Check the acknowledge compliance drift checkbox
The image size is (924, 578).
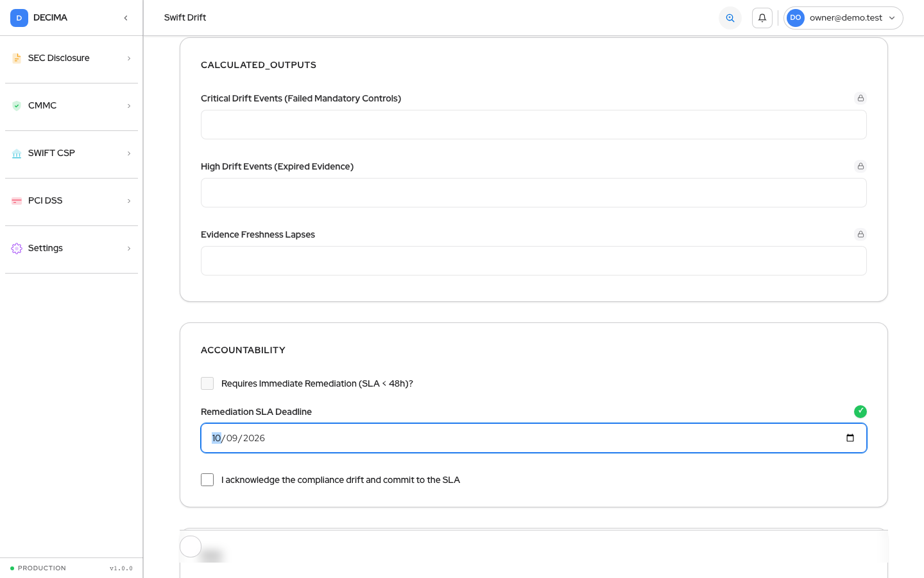(207, 480)
